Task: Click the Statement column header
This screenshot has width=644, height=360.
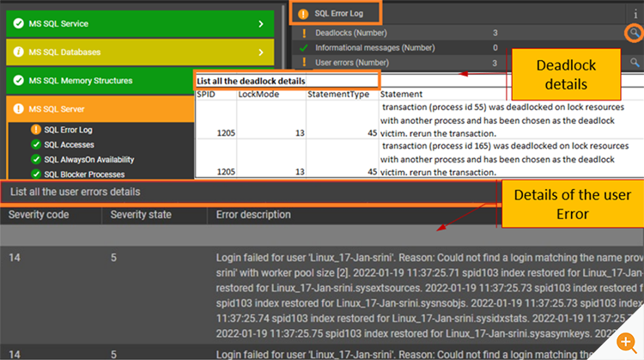Action: point(401,95)
